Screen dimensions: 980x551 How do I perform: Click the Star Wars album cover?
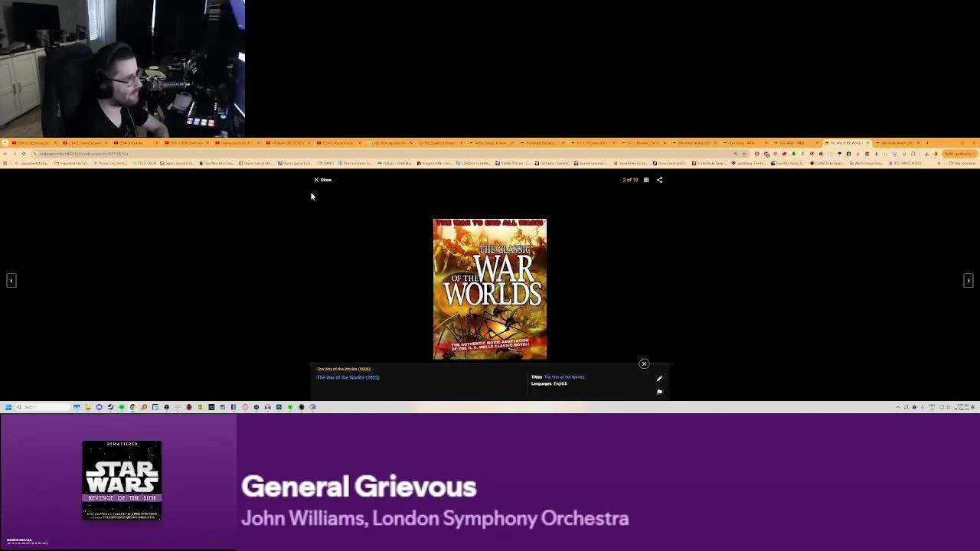click(122, 481)
